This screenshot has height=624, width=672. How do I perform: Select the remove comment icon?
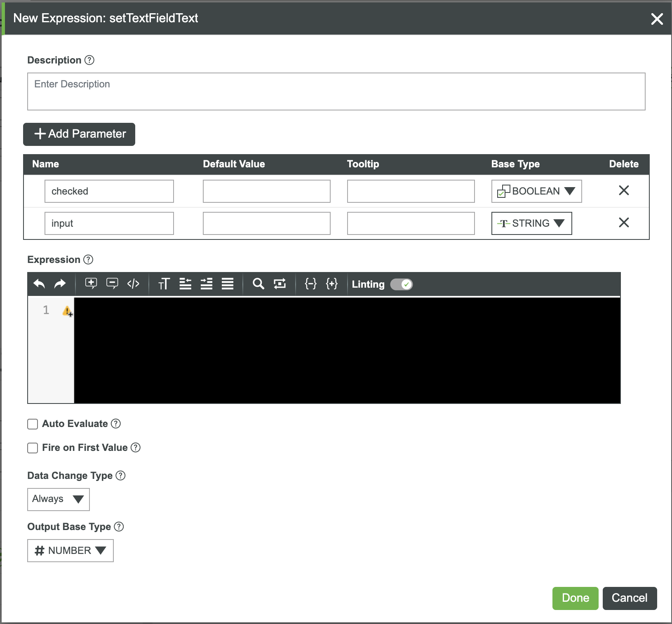[112, 284]
